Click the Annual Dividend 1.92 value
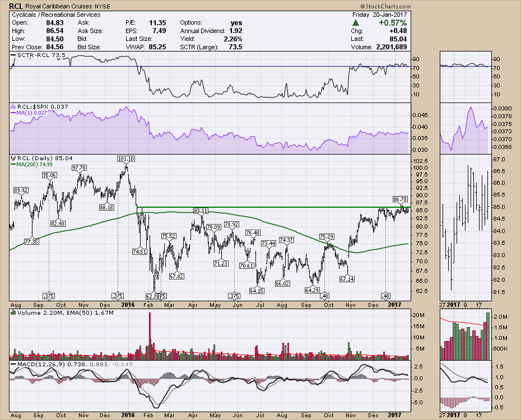The height and width of the screenshot is (420, 521). pyautogui.click(x=236, y=31)
